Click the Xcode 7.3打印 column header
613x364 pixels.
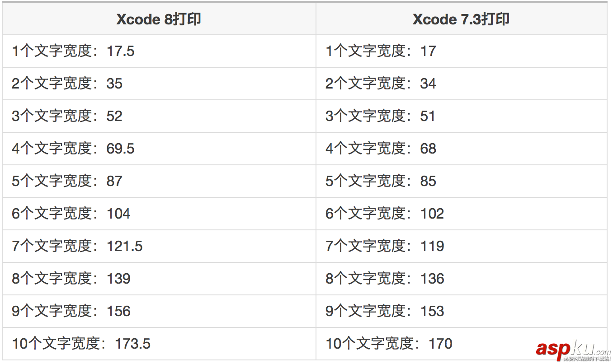click(x=461, y=19)
